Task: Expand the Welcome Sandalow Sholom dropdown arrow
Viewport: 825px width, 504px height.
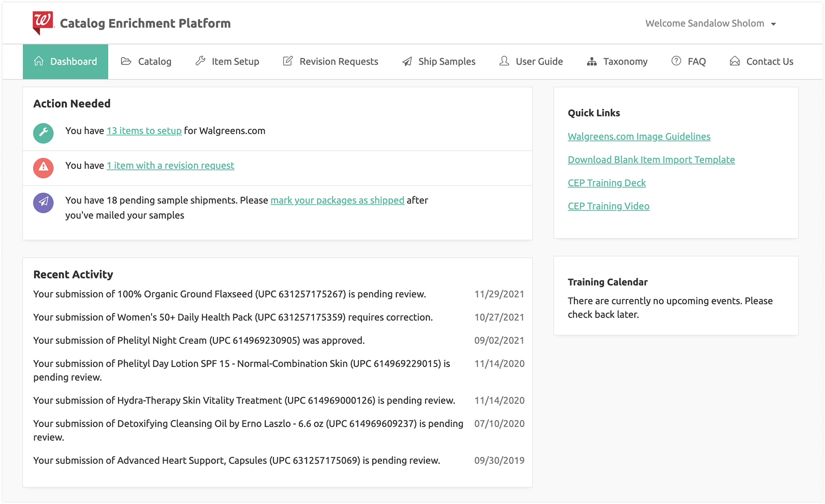Action: coord(773,24)
